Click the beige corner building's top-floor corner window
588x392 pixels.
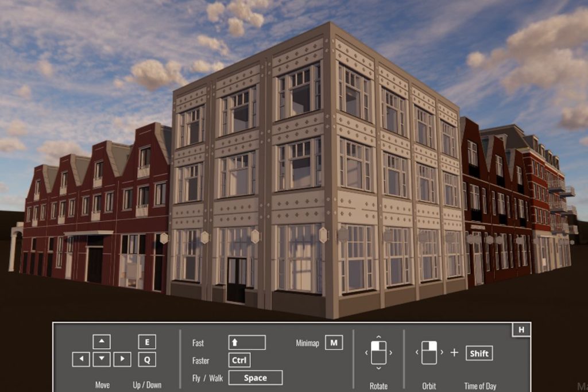(298, 91)
